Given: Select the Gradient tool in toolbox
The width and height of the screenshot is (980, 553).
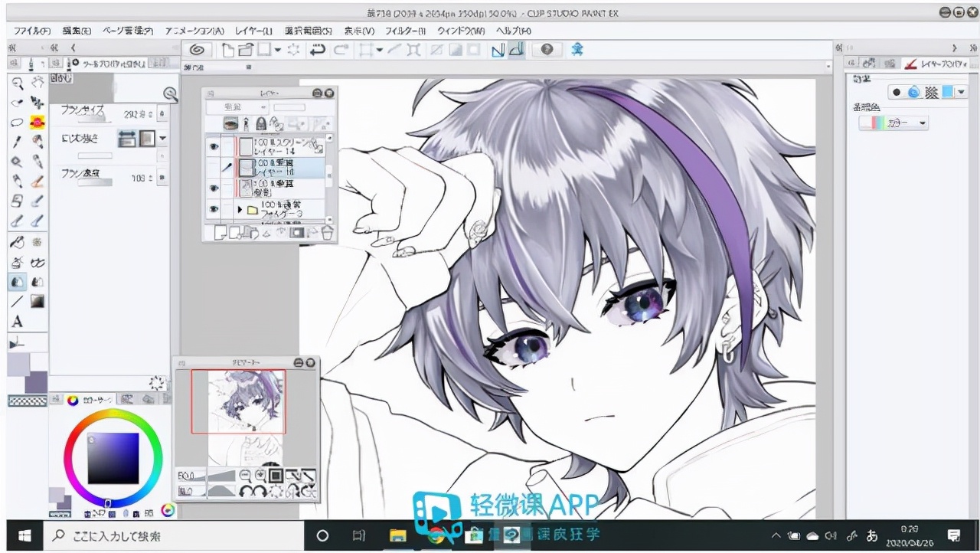Looking at the screenshot, I should (37, 302).
